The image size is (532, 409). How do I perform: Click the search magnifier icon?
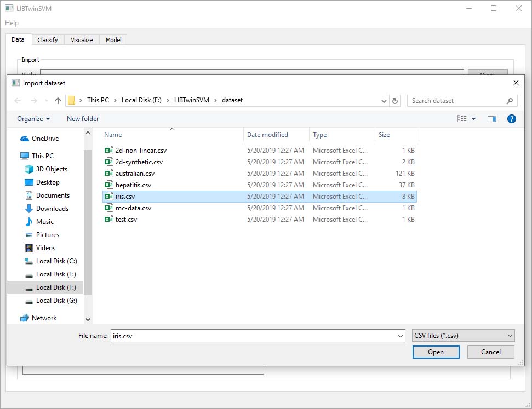click(x=510, y=101)
